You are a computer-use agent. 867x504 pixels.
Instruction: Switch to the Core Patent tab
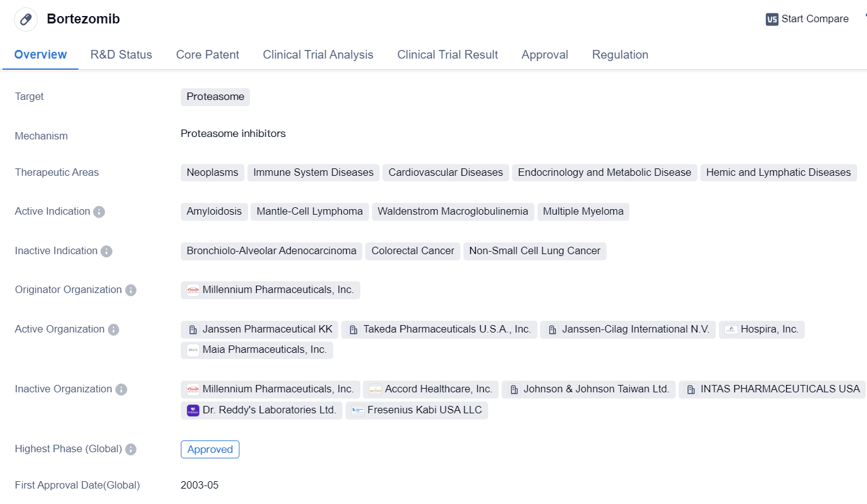pyautogui.click(x=207, y=54)
